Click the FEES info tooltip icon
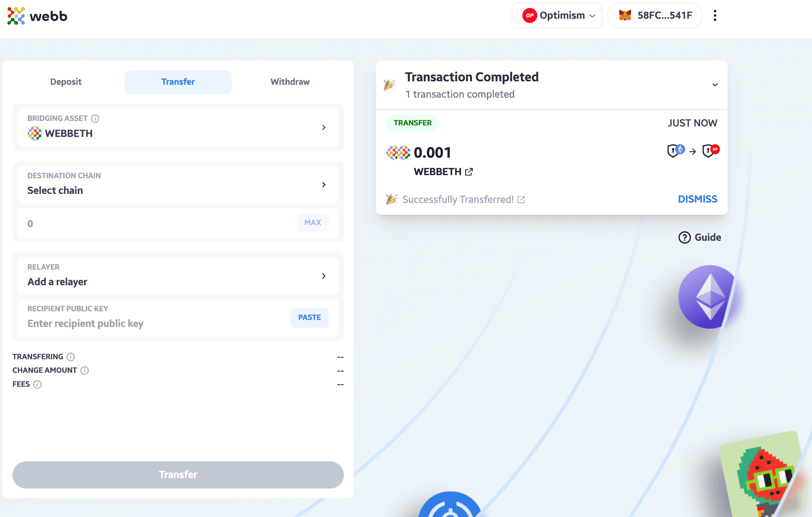 tap(38, 384)
